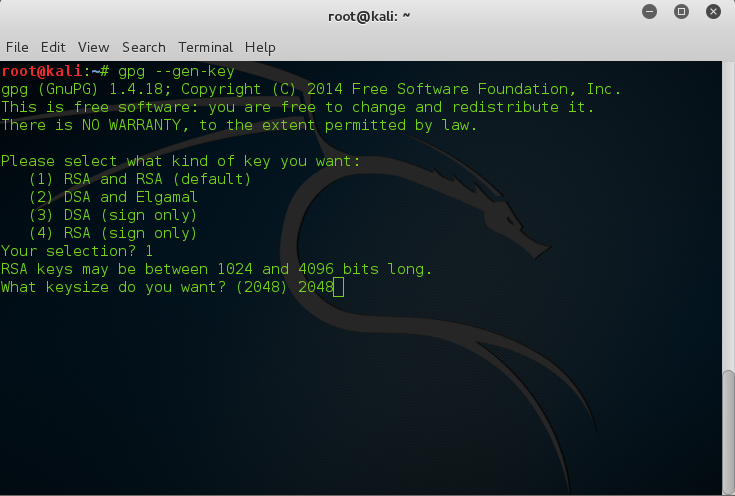This screenshot has width=735, height=496.
Task: Click the '(2) DSA and Elgamal' line
Action: [117, 198]
